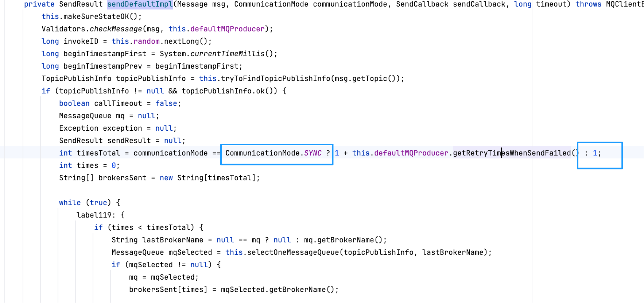Image resolution: width=644 pixels, height=303 pixels.
Task: Click the label119 block label
Action: [96, 215]
